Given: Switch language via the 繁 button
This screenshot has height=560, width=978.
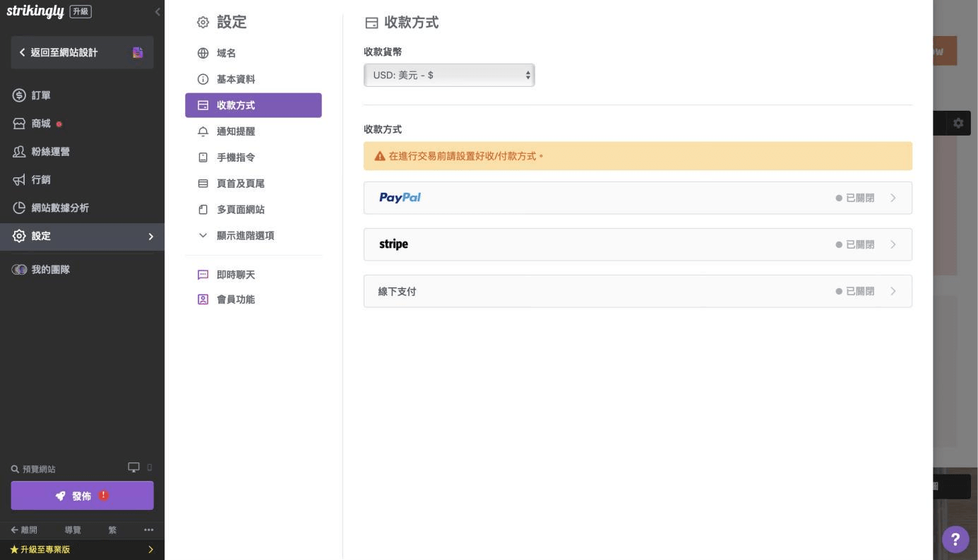Looking at the screenshot, I should point(112,530).
